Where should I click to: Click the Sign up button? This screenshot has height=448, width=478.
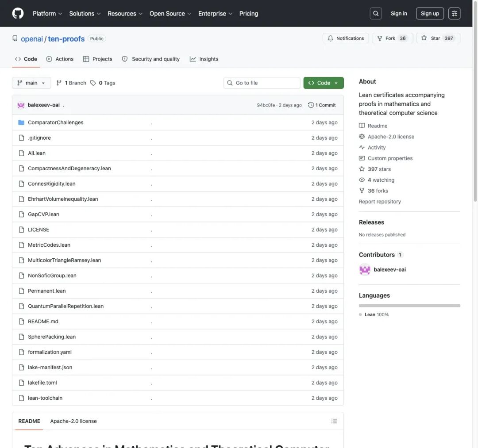tap(430, 13)
